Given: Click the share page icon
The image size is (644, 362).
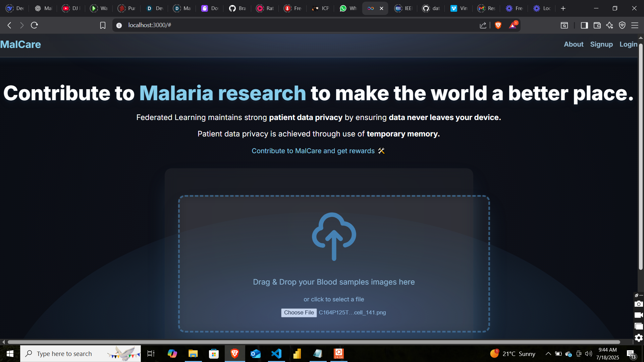Looking at the screenshot, I should pyautogui.click(x=483, y=25).
